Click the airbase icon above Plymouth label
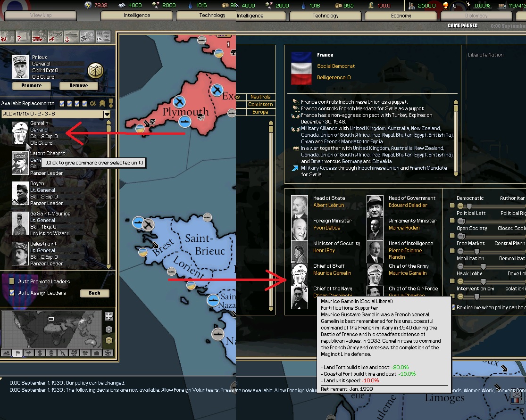526x420 pixels. [x=179, y=101]
